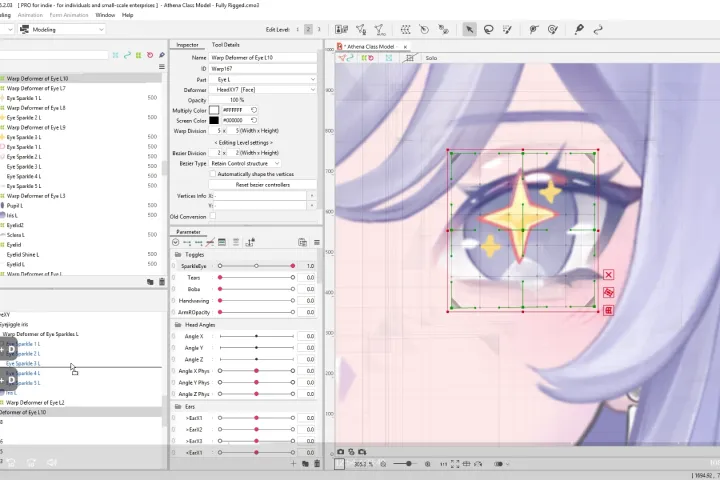Click the red X icon beside deformer
This screenshot has width=720, height=480.
(x=608, y=275)
